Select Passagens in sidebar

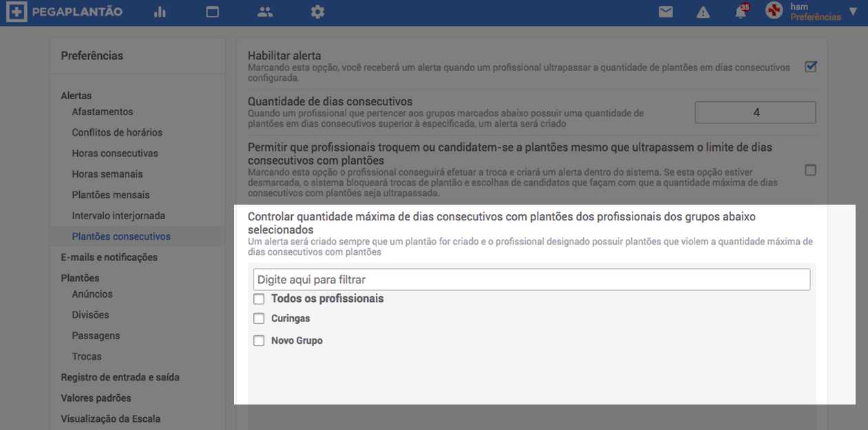[x=96, y=336]
